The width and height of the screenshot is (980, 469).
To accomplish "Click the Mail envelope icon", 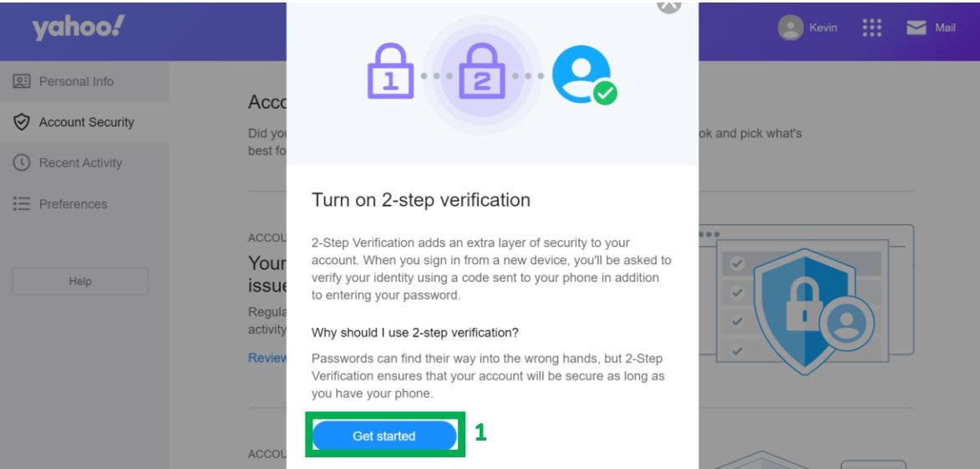I will (x=917, y=28).
